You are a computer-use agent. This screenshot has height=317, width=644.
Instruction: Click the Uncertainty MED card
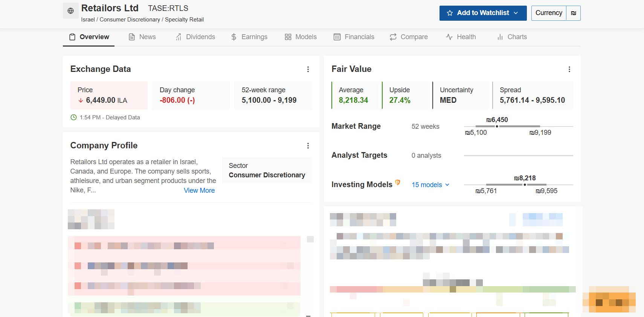coord(462,96)
